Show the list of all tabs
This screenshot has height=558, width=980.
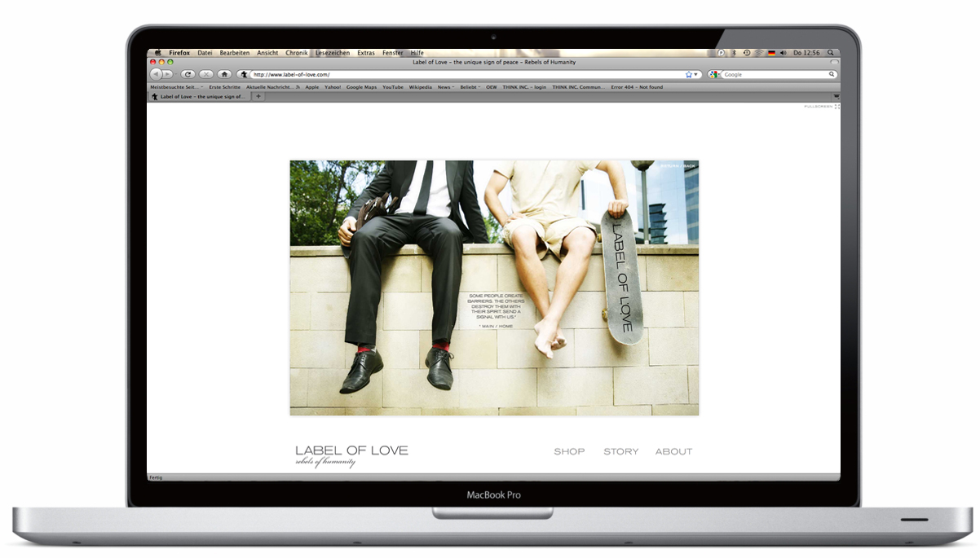click(836, 96)
